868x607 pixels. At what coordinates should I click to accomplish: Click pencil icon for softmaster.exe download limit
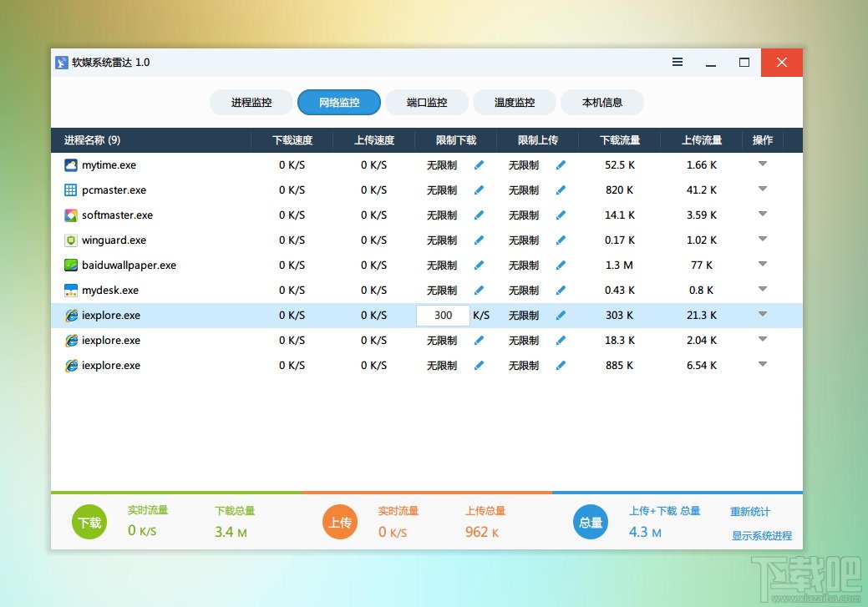(479, 215)
